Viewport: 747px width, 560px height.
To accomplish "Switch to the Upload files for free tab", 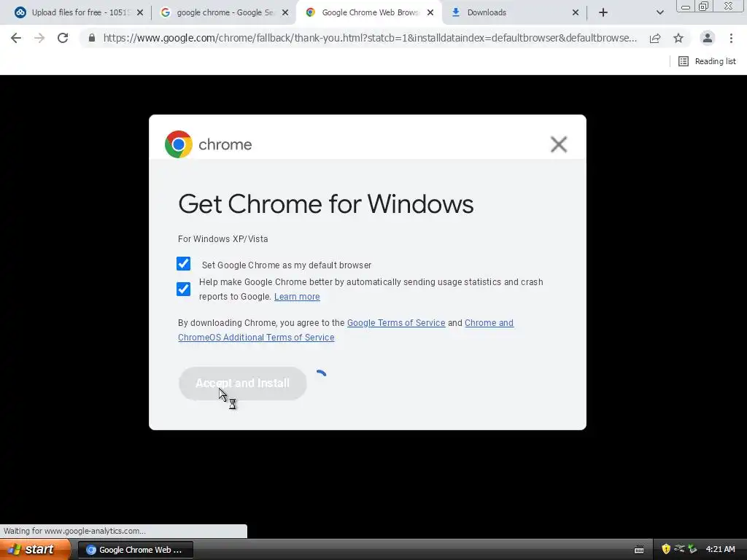I will click(80, 12).
